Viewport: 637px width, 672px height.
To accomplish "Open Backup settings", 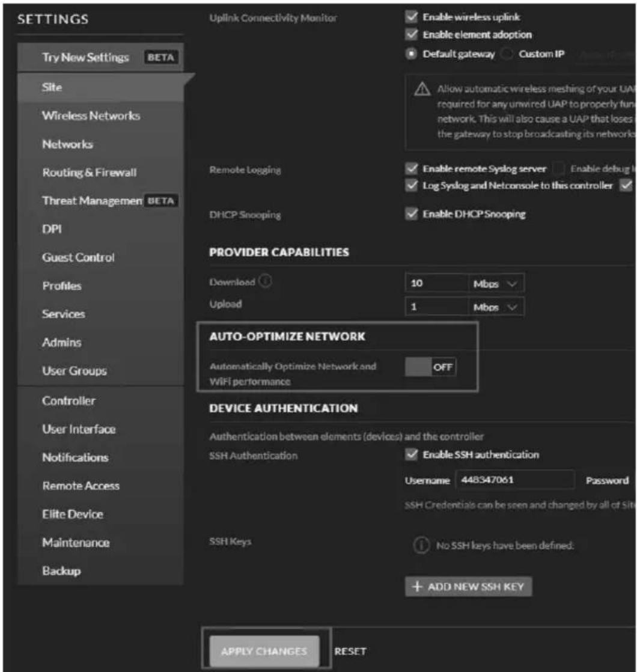I will (101, 571).
